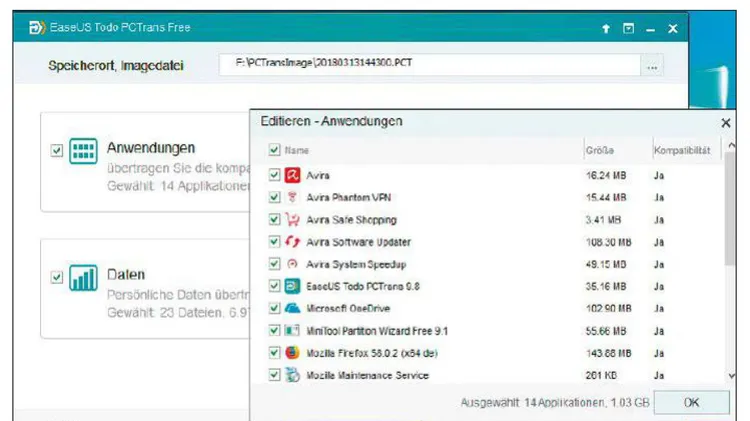
Task: Browse image file location with the ... button
Action: pyautogui.click(x=652, y=65)
